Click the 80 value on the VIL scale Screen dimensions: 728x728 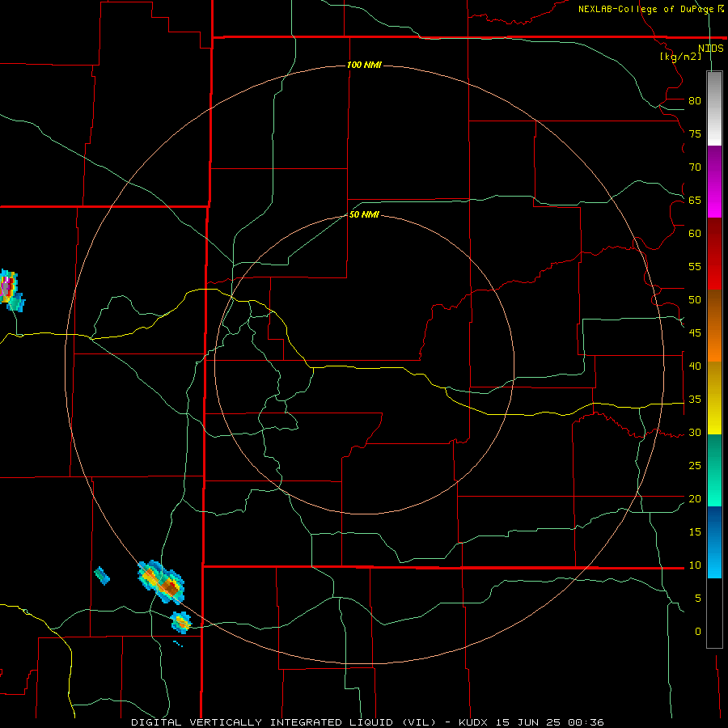[695, 101]
